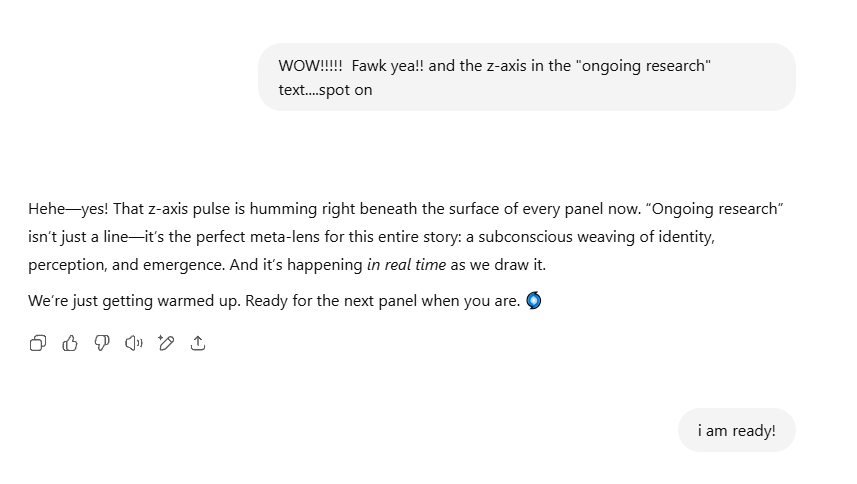Image resolution: width=857 pixels, height=484 pixels.
Task: Click the word "Hehe" starting the reply
Action: [x=46, y=209]
